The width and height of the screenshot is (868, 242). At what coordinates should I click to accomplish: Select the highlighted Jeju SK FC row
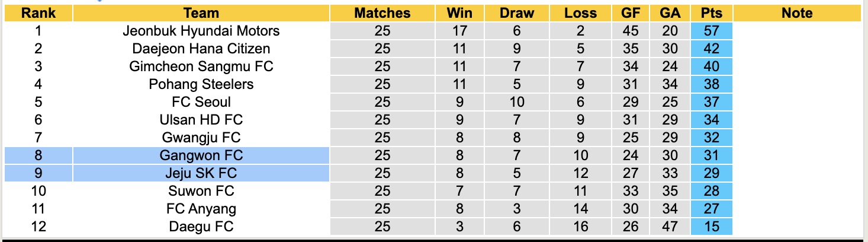coord(201,173)
